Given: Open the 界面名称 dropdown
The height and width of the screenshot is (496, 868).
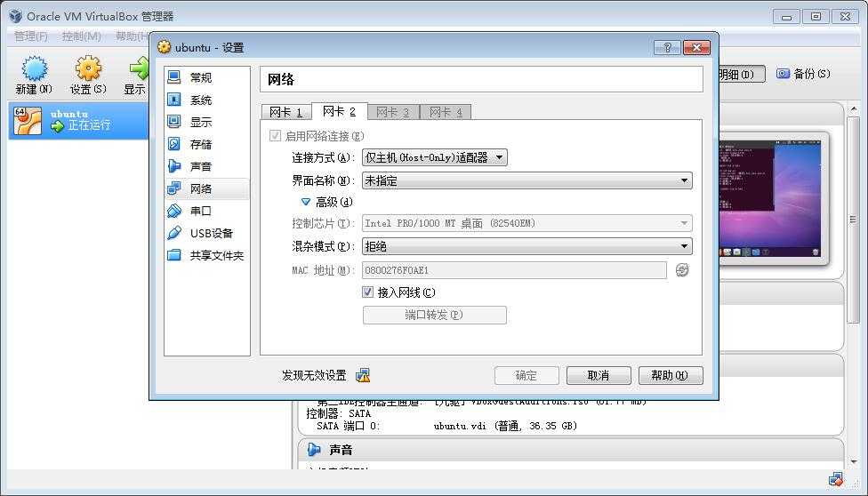Looking at the screenshot, I should tap(527, 180).
